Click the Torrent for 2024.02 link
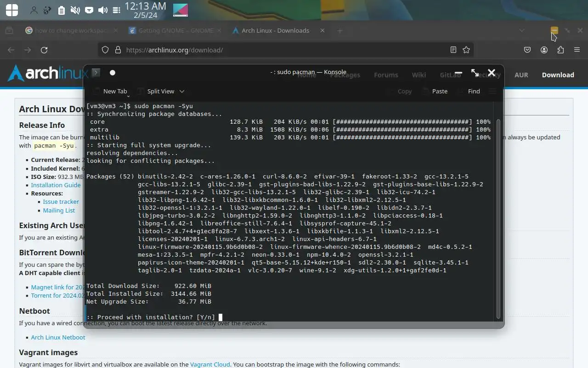 pyautogui.click(x=58, y=295)
